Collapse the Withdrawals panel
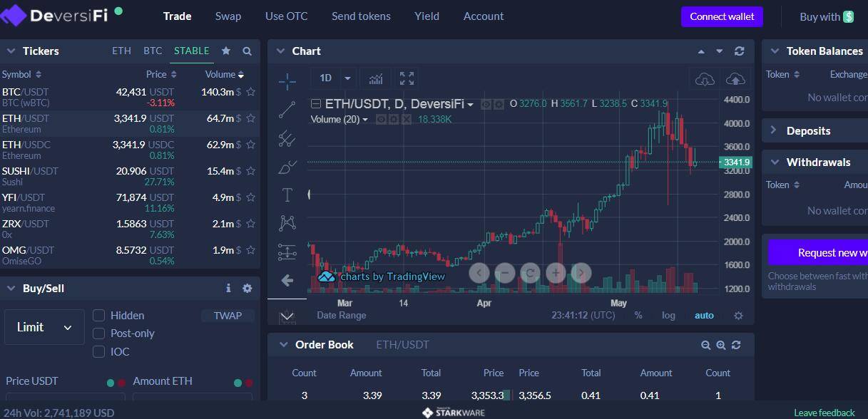 click(x=774, y=162)
